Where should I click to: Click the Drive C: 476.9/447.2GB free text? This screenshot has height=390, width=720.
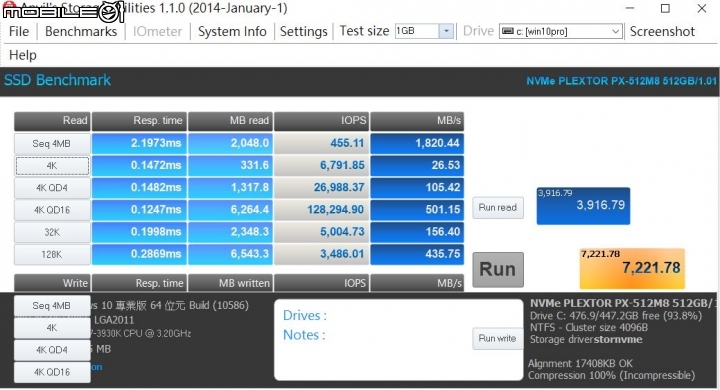click(x=616, y=316)
